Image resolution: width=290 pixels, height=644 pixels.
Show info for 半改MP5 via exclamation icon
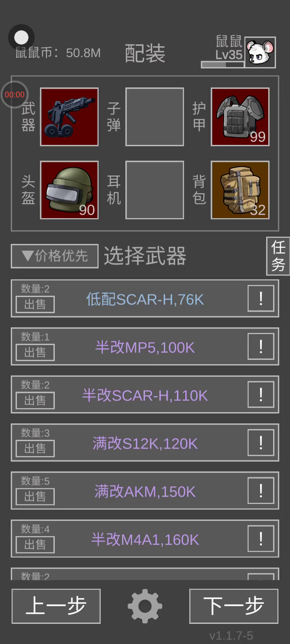[261, 346]
